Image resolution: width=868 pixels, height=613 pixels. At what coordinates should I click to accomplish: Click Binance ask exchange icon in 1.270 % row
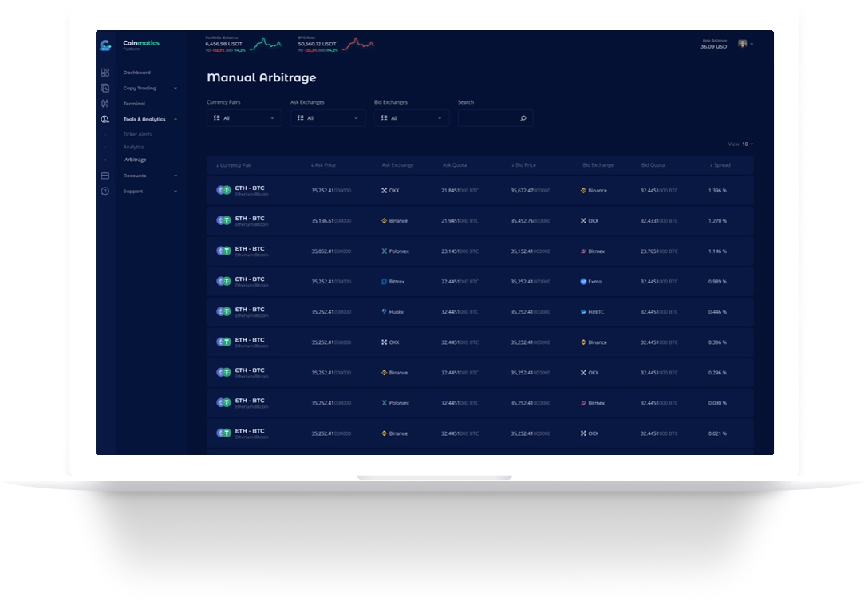[x=385, y=221]
